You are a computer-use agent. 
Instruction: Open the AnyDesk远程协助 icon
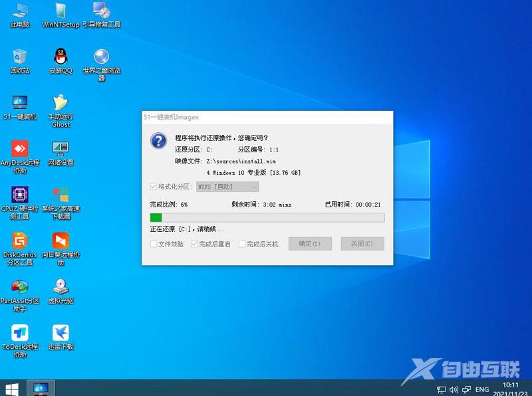[x=20, y=157]
